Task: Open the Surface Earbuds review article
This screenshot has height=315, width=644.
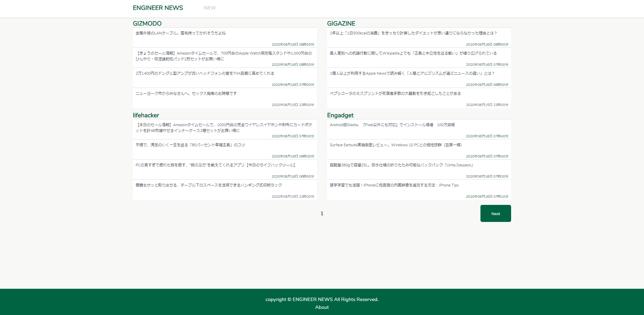Action: (396, 145)
